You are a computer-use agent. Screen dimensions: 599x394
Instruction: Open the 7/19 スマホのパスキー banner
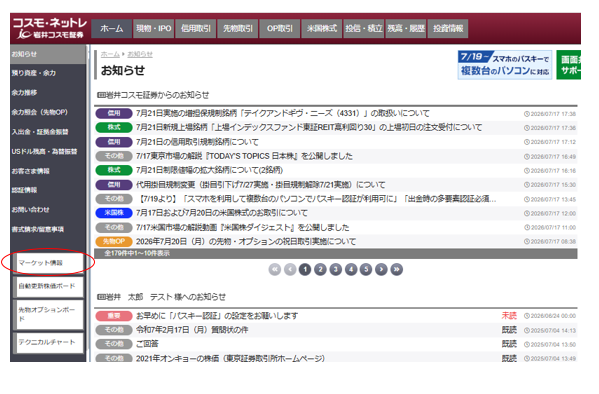click(505, 65)
